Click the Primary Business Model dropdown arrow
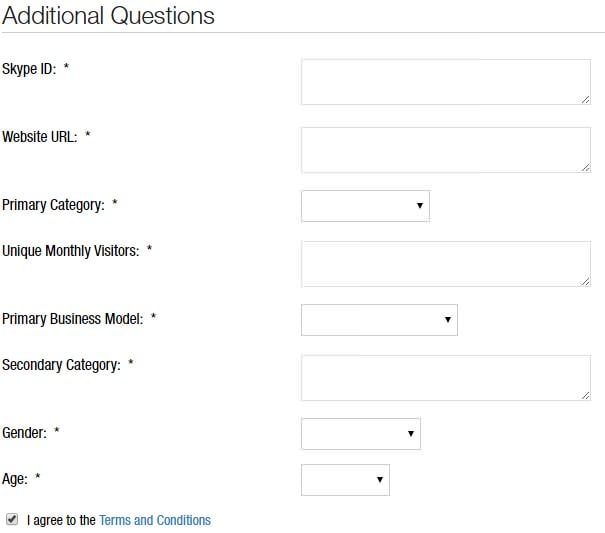This screenshot has width=605, height=533. [x=447, y=320]
